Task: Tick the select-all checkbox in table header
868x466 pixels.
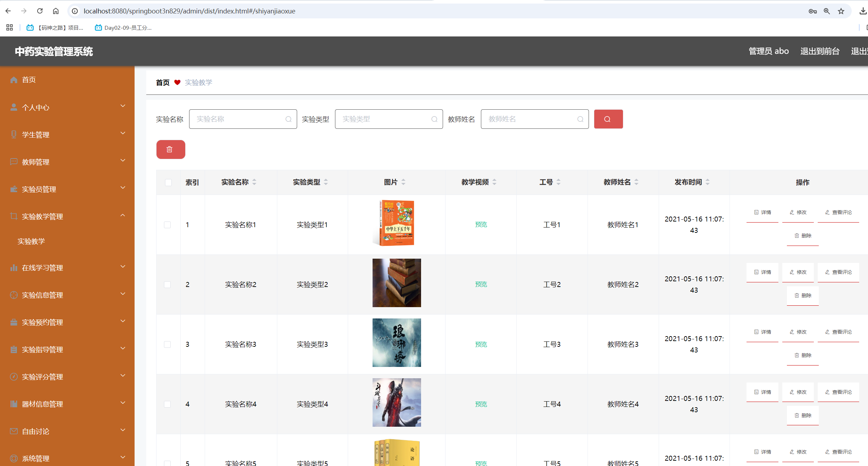Action: click(168, 183)
